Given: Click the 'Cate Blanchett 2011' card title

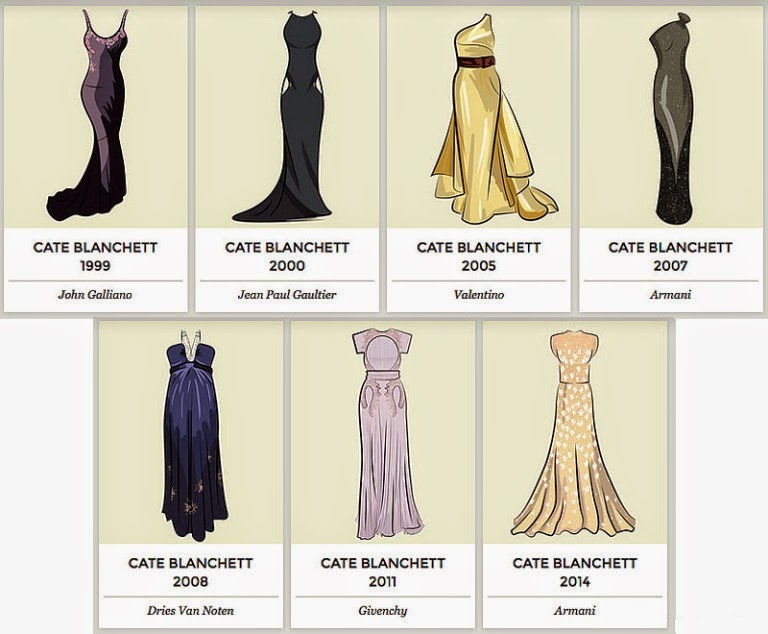Looking at the screenshot, I should [x=383, y=572].
